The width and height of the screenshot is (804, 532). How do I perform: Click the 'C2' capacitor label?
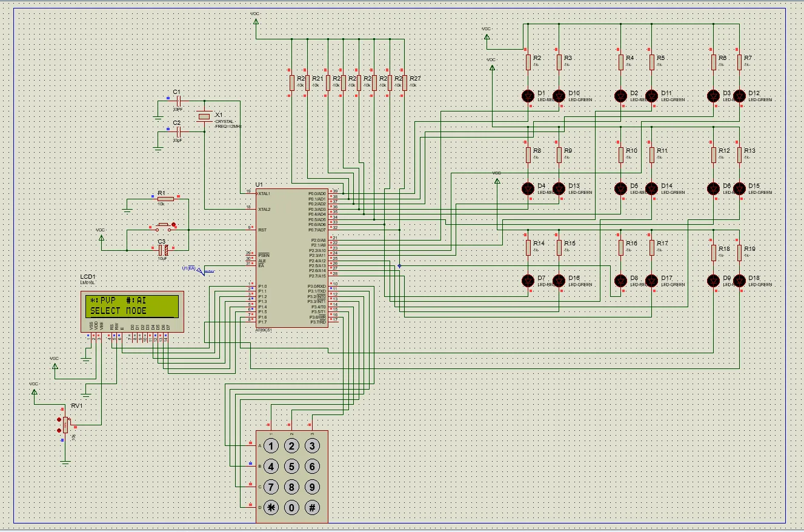point(177,122)
